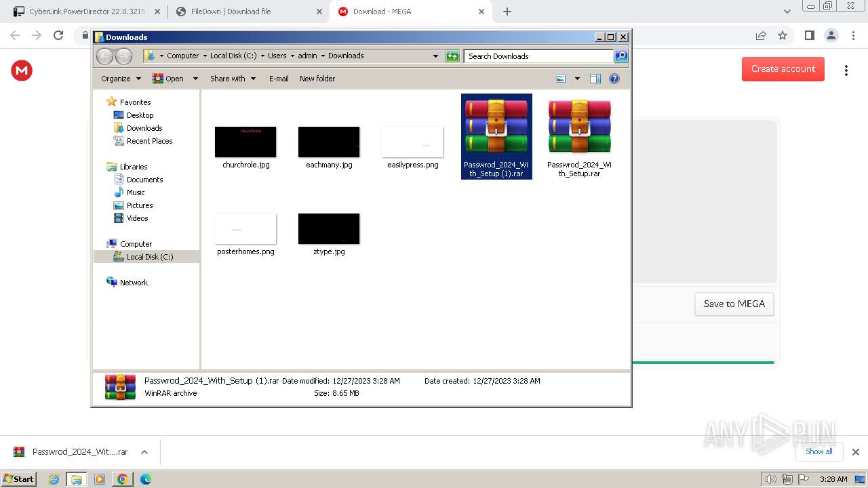Select Libraries in navigation pane
The width and height of the screenshot is (868, 488).
134,167
